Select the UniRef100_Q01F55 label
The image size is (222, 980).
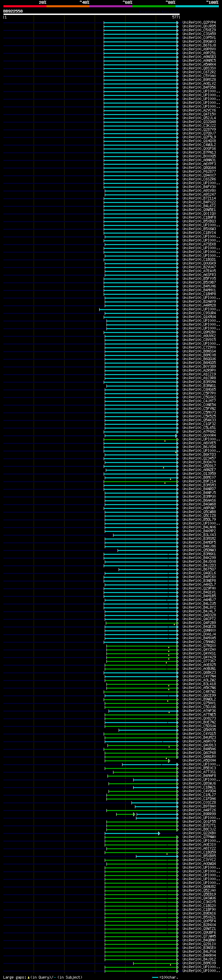tap(199, 822)
